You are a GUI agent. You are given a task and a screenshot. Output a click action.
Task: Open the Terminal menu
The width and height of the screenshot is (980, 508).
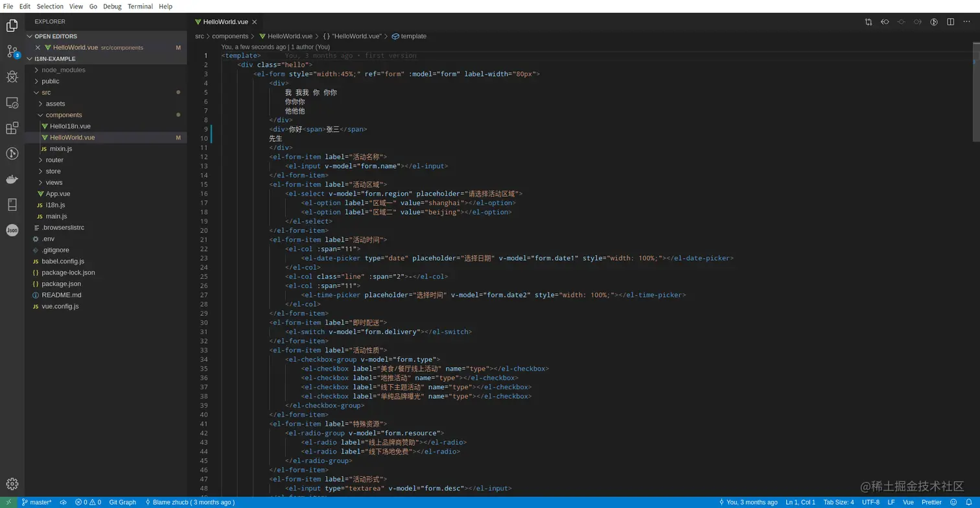click(140, 6)
